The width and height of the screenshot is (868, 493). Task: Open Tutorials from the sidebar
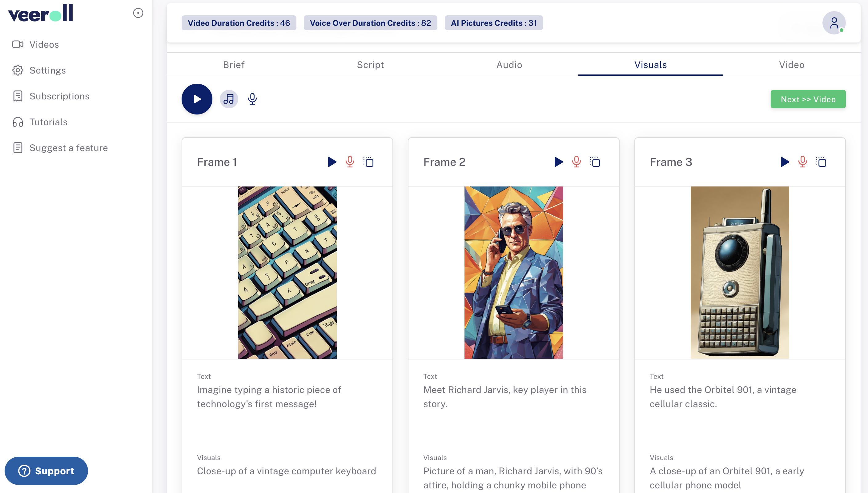(48, 122)
